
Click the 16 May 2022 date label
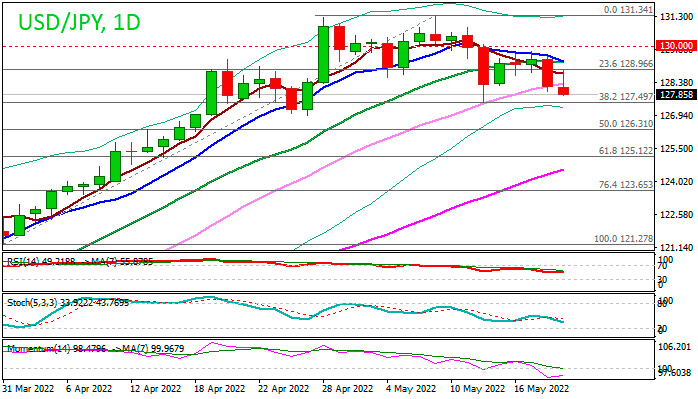[x=541, y=389]
